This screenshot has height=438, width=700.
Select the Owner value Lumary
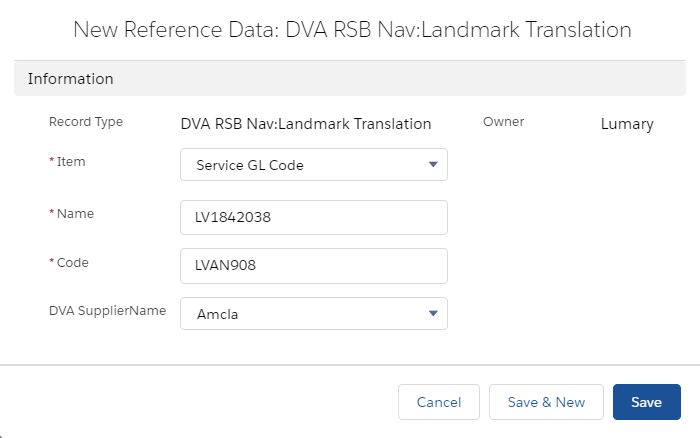[x=627, y=124]
